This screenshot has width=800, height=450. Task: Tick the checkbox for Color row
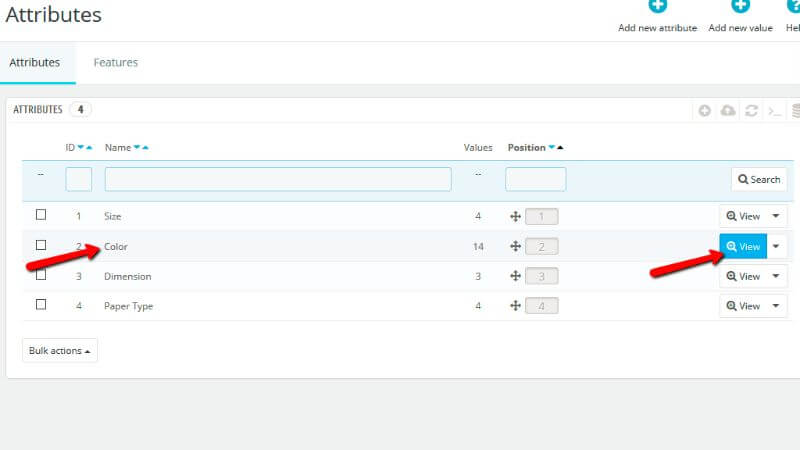[41, 245]
